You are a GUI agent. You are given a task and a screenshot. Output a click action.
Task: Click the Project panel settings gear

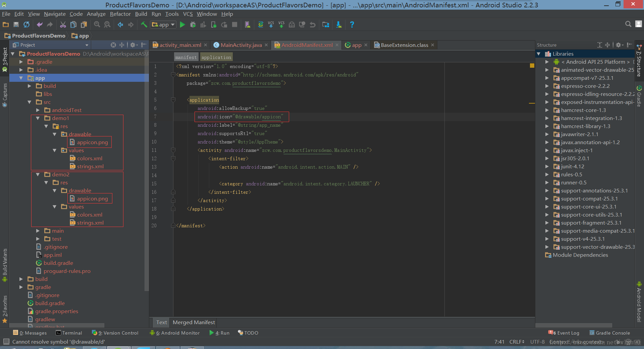[133, 45]
